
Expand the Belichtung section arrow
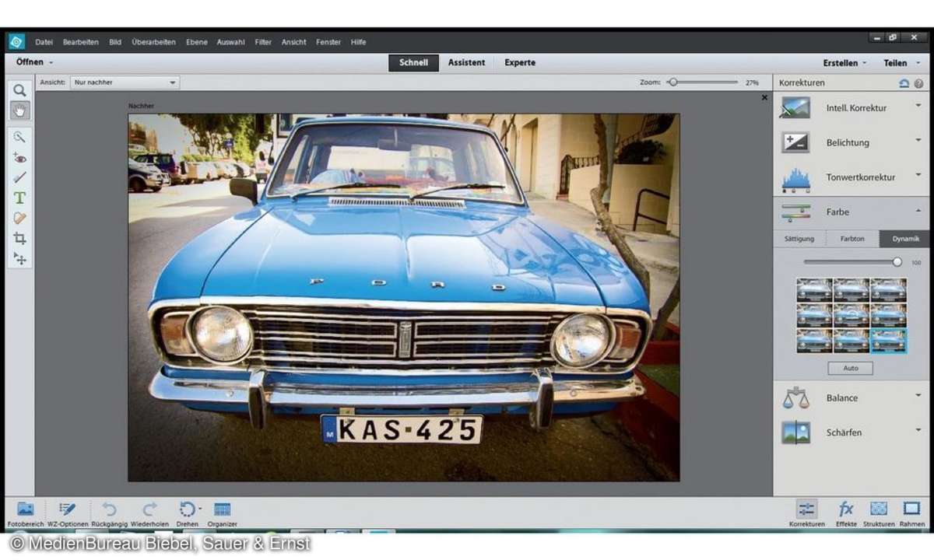point(918,139)
